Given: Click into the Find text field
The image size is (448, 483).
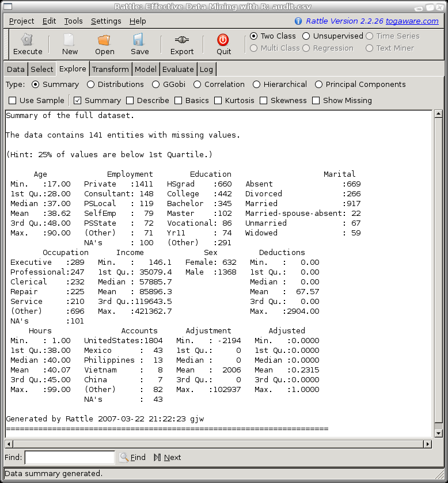Looking at the screenshot, I should [70, 458].
